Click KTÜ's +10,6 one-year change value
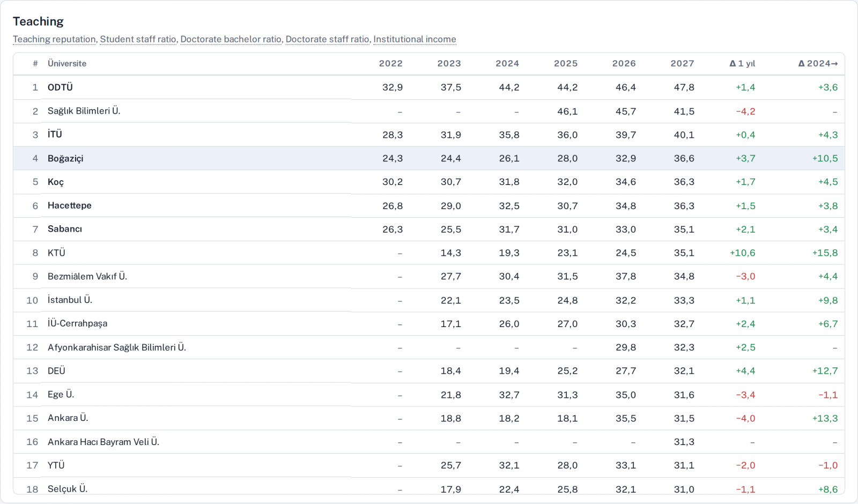The width and height of the screenshot is (858, 504). [742, 253]
